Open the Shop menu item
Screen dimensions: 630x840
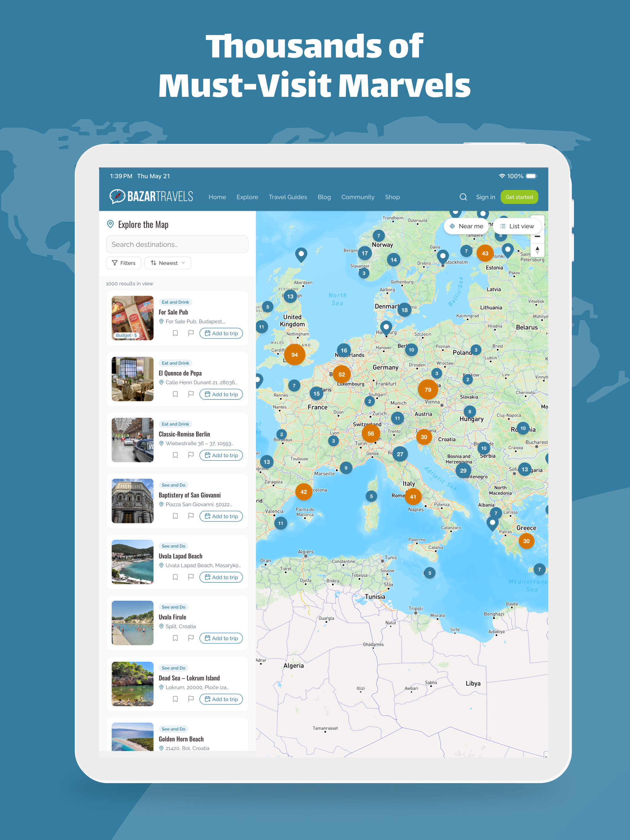pos(392,197)
